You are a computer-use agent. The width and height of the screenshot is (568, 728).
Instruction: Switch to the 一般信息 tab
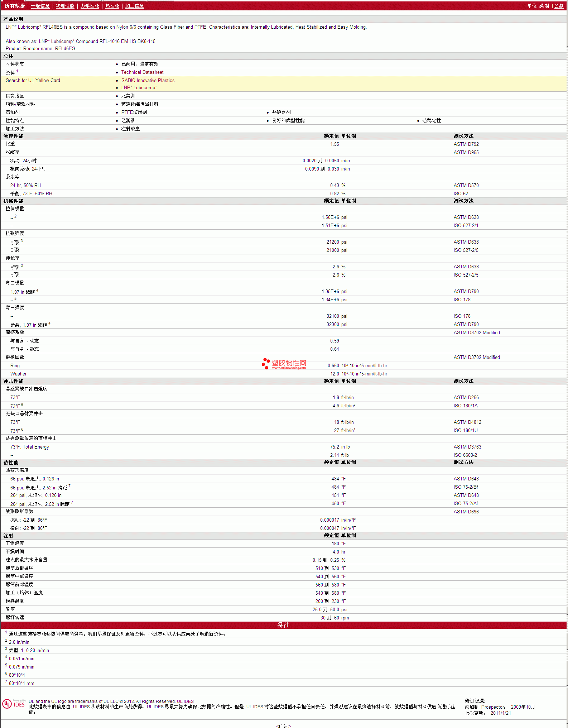coord(40,6)
